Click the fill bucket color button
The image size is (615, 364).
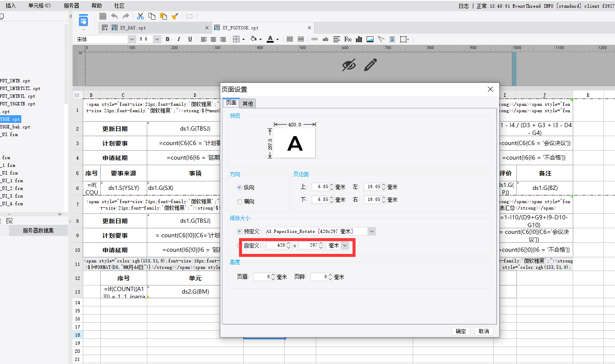click(254, 39)
